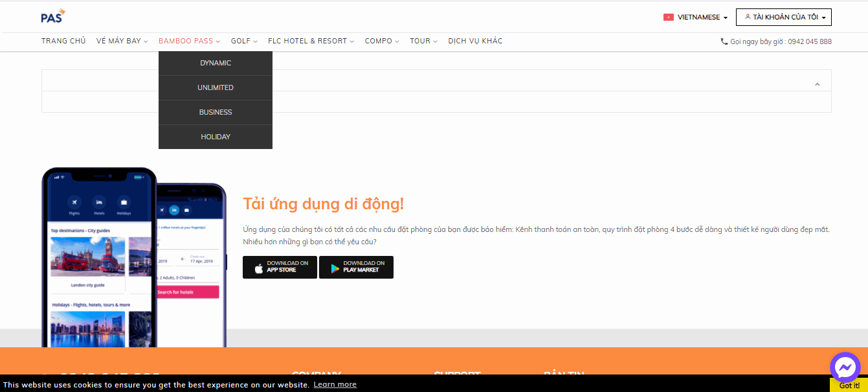The image size is (868, 392).
Task: Go to Trang Chủ home page
Action: [x=63, y=41]
